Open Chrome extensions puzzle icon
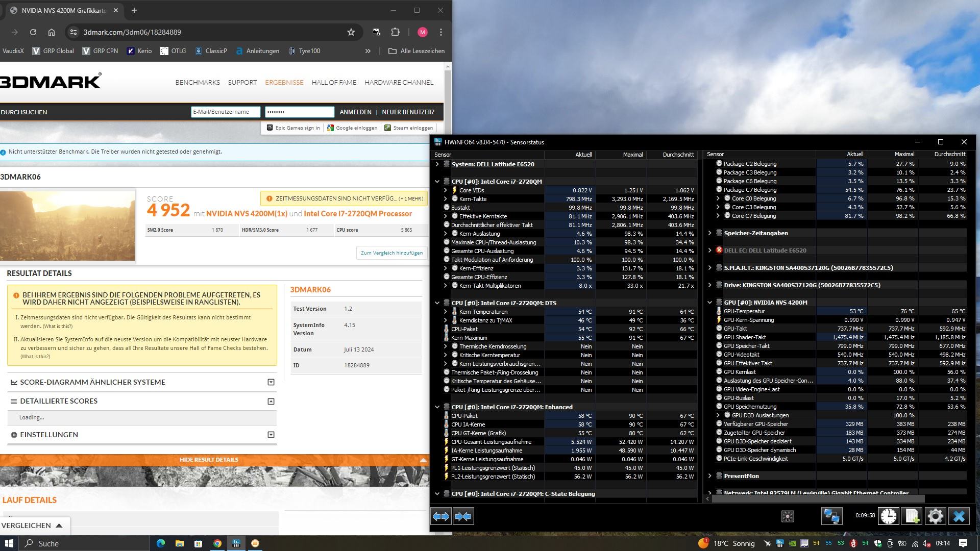Screen dimensions: 980x551 (x=395, y=32)
